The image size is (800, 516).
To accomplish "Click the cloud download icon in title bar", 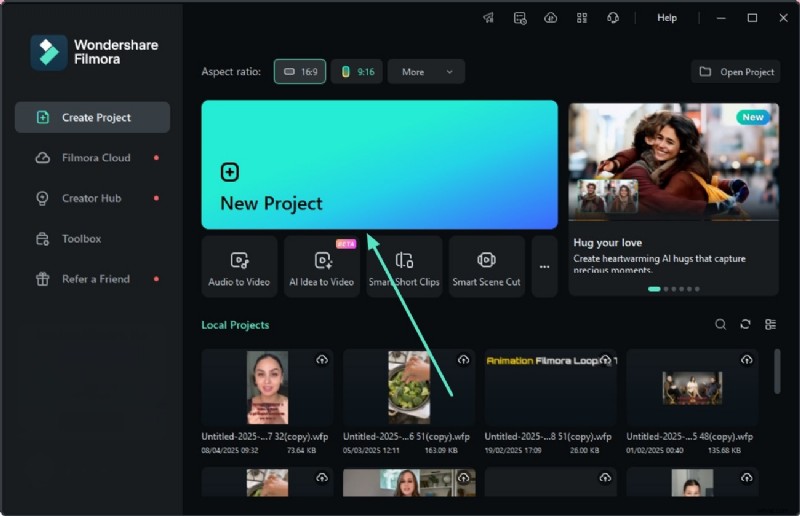I will [551, 18].
